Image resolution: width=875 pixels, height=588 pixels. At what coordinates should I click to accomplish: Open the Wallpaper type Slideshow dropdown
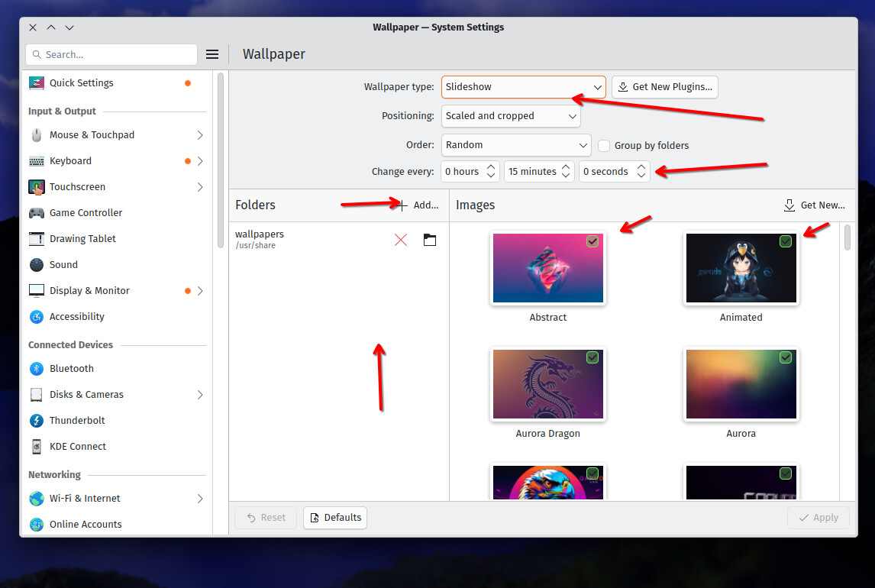[x=524, y=87]
